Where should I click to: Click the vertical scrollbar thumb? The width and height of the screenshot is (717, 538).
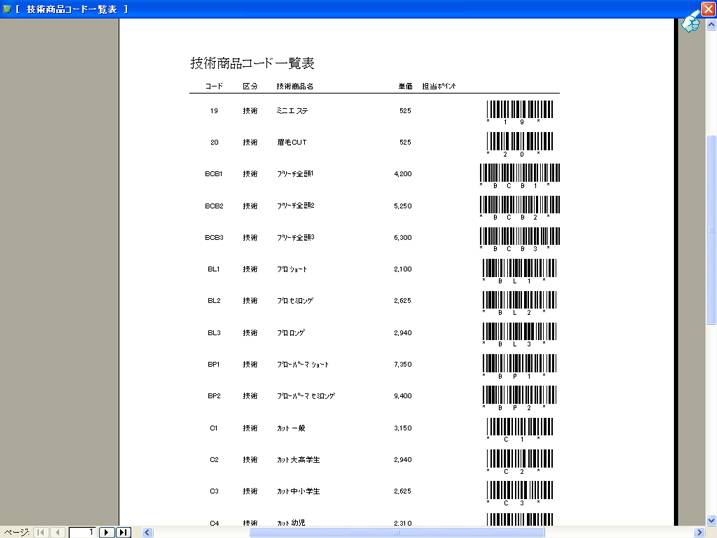(x=712, y=230)
